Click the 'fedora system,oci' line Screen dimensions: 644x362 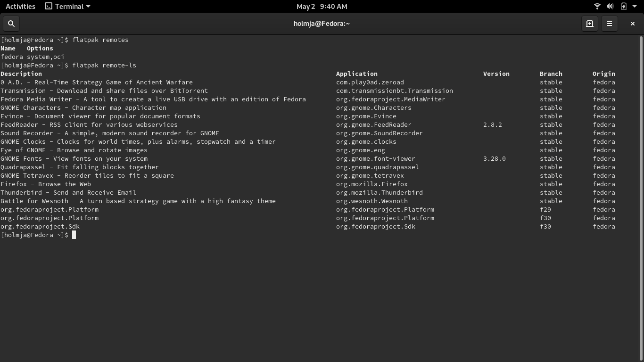[33, 57]
